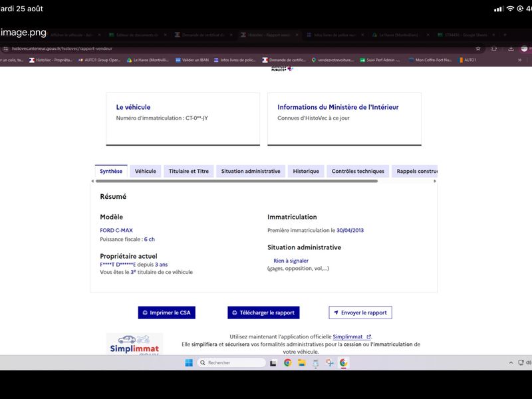The height and width of the screenshot is (399, 532).
Task: Switch to the Google Sheets browser tab
Action: pyautogui.click(x=466, y=35)
